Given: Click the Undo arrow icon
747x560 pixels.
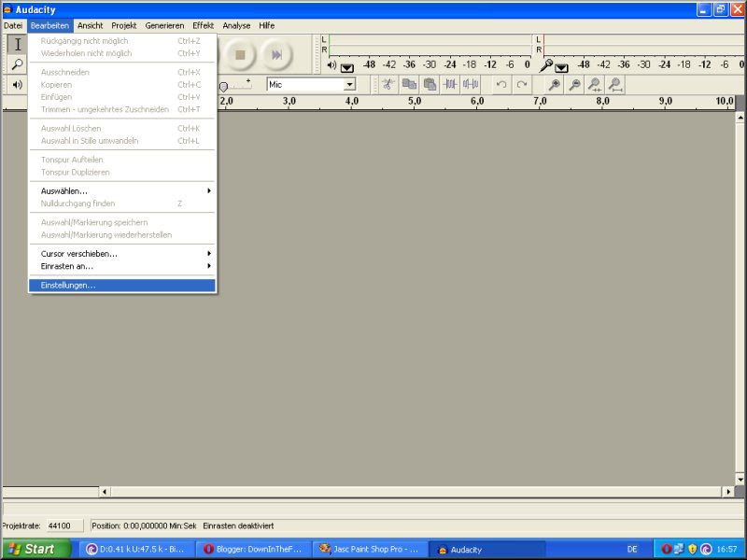Looking at the screenshot, I should [501, 85].
